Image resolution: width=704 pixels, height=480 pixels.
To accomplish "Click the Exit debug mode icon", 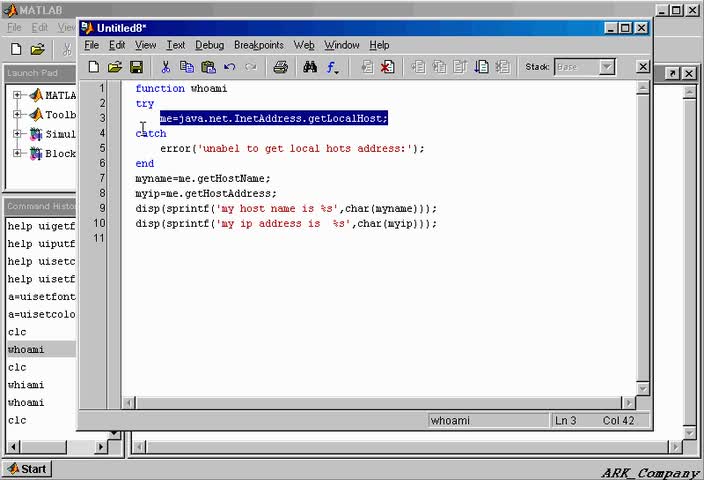I will 502,67.
